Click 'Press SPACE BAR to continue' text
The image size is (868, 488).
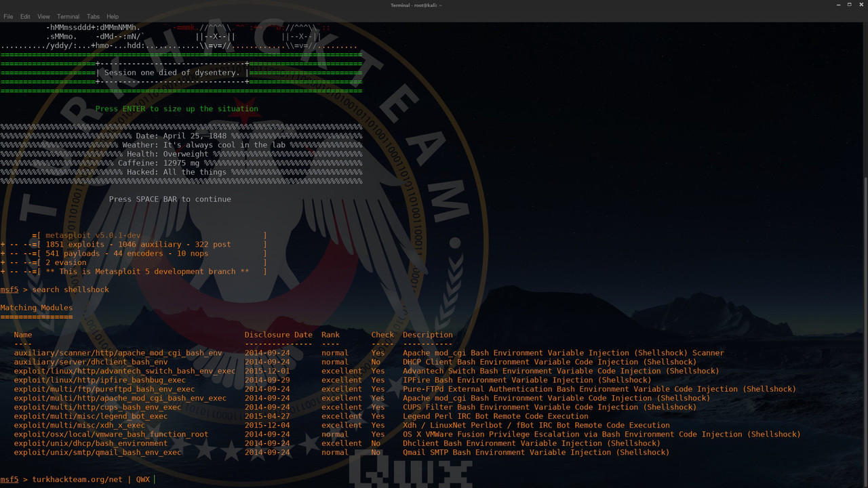[x=170, y=199]
